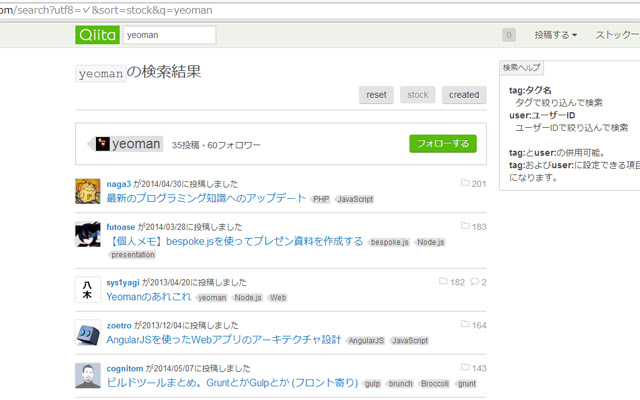The image size is (640, 400).
Task: Open naga3's user avatar
Action: 88,191
